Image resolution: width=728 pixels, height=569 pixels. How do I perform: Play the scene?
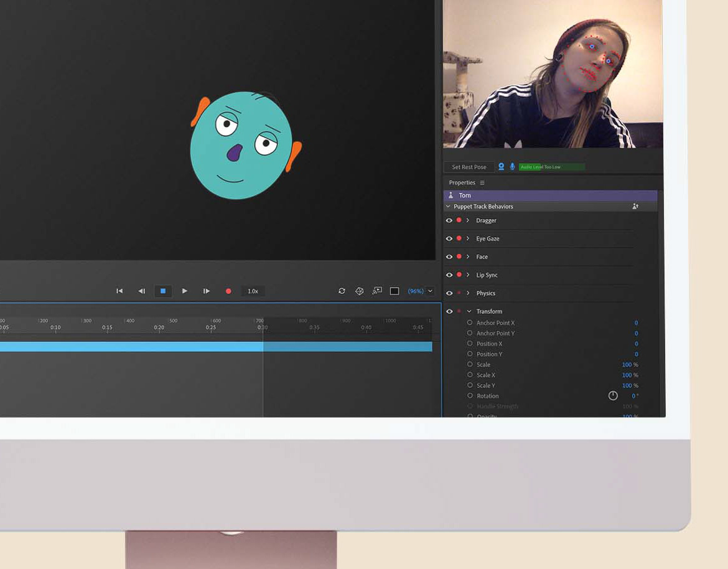pos(185,291)
